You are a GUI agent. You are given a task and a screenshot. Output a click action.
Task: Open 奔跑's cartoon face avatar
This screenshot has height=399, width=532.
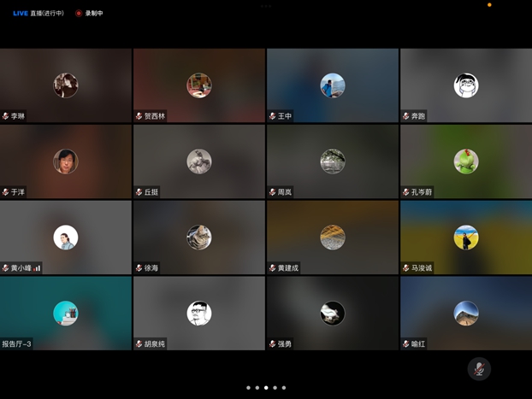point(466,85)
